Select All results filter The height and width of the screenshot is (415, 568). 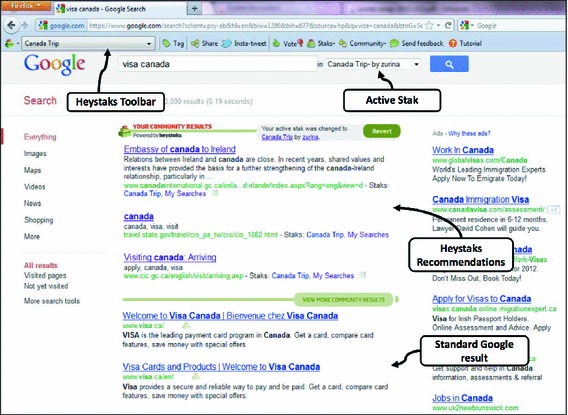click(x=41, y=265)
